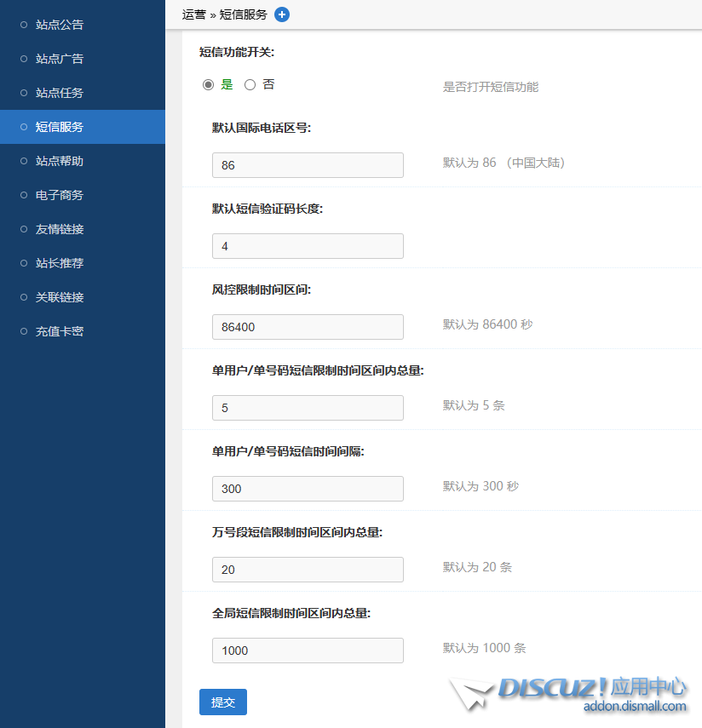The height and width of the screenshot is (728, 702).
Task: Click the verification code length field showing 4
Action: (x=307, y=246)
